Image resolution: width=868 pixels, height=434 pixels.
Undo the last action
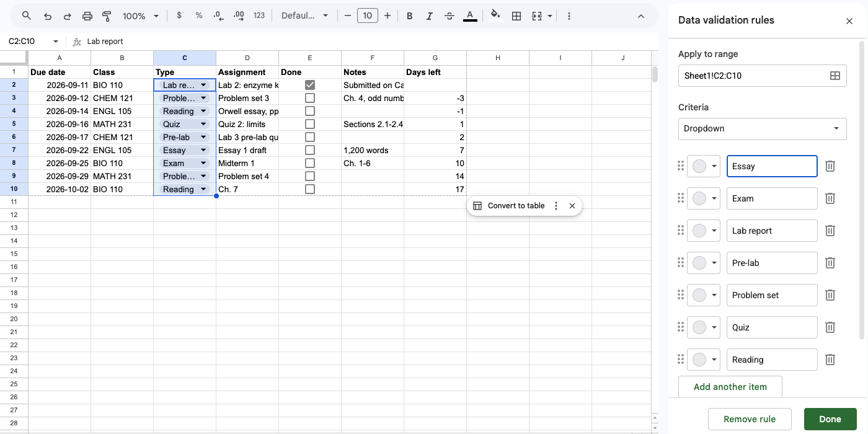(48, 15)
